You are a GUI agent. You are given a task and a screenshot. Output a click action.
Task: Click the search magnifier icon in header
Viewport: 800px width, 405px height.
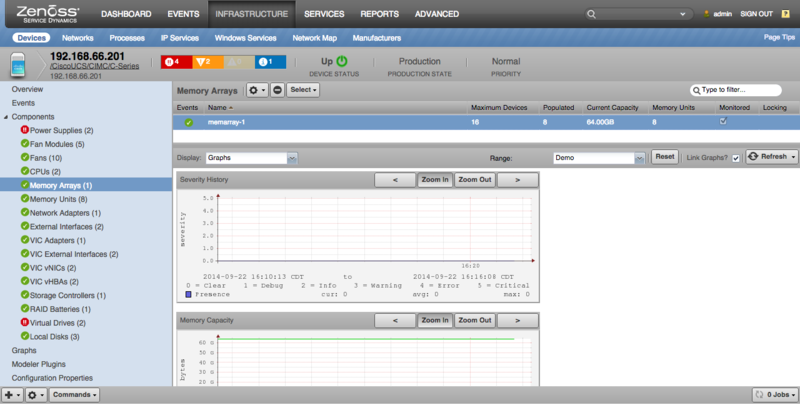[x=591, y=14]
